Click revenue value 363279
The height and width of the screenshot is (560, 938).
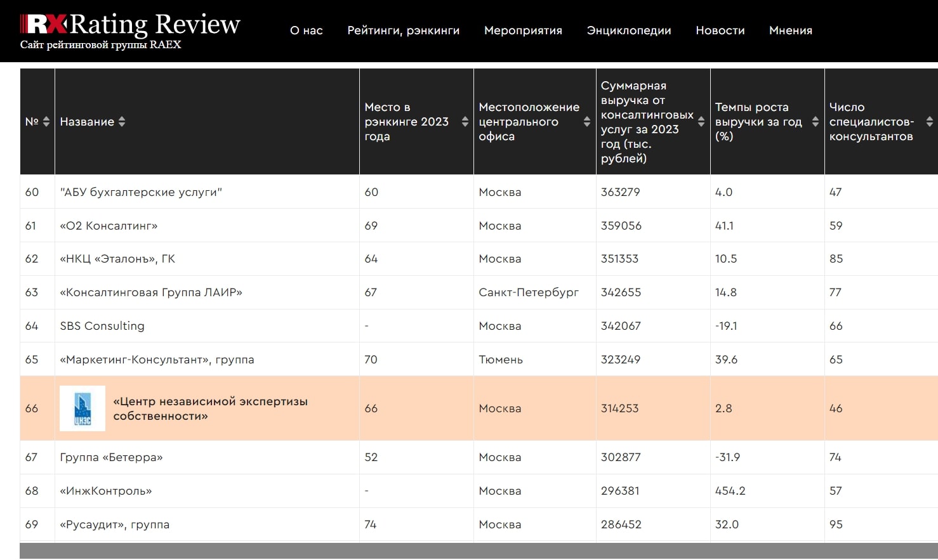tap(621, 192)
